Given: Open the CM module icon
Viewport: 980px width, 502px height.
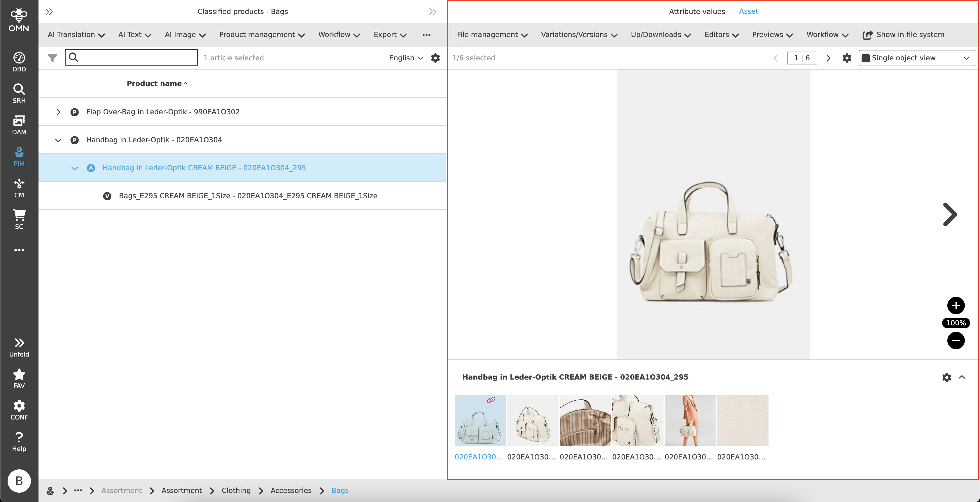Looking at the screenshot, I should [19, 188].
